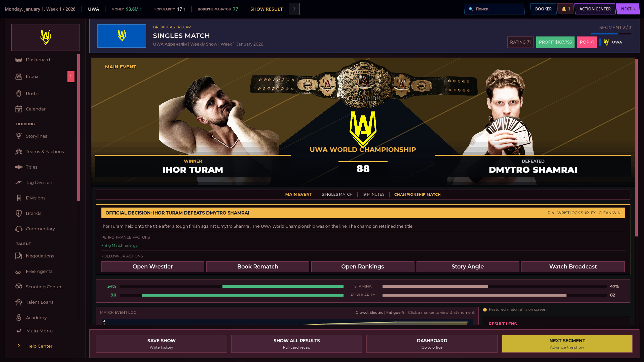Open Dashboard from sidebar icon
Screen dimensions: 644x362
coord(19,60)
